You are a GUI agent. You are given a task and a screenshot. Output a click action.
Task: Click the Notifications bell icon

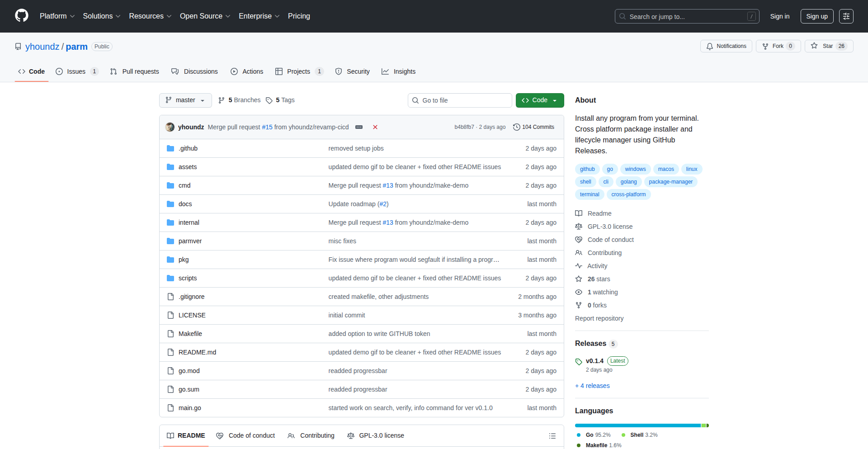click(x=710, y=46)
